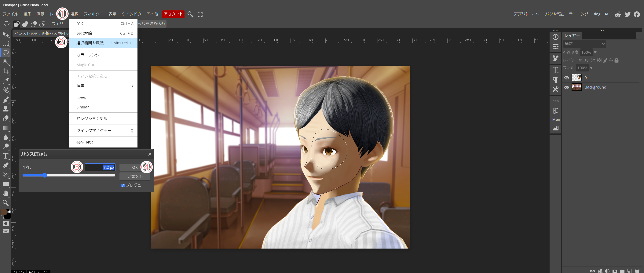This screenshot has width=644, height=273.
Task: Select the Text tool in toolbar
Action: [5, 156]
